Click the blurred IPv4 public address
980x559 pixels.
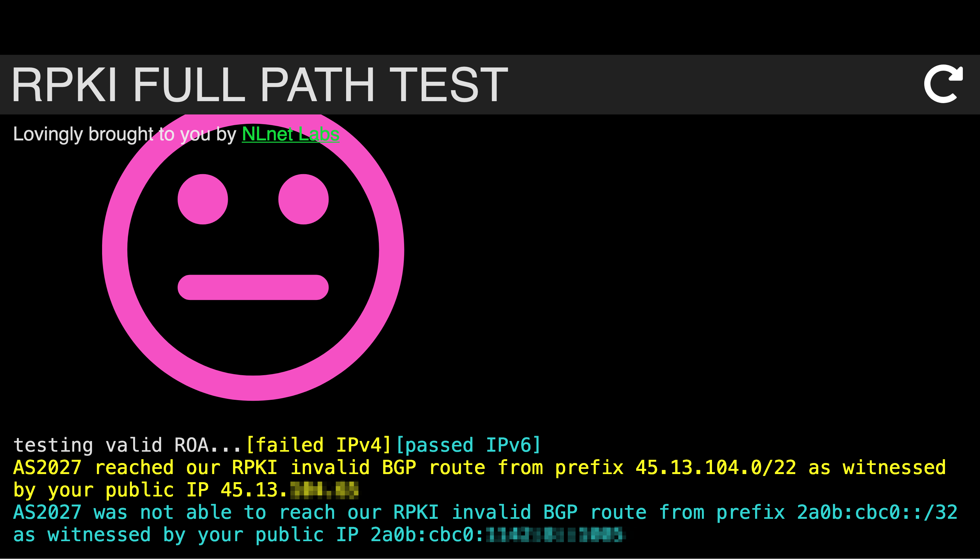[x=324, y=490]
